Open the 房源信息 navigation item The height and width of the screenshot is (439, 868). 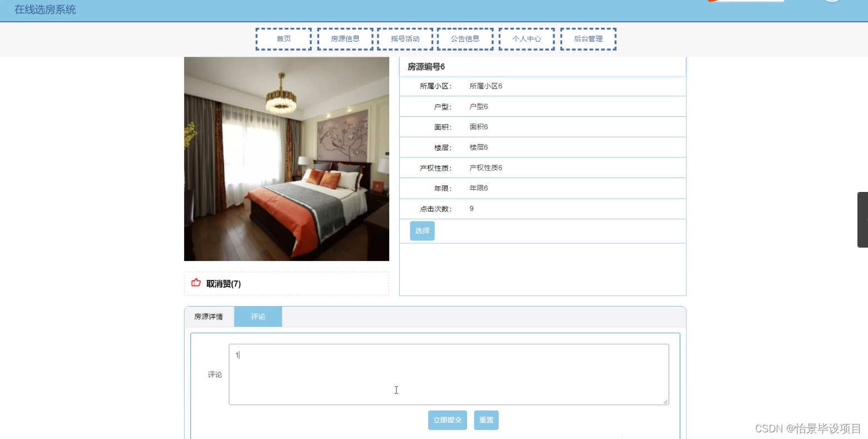coord(344,38)
